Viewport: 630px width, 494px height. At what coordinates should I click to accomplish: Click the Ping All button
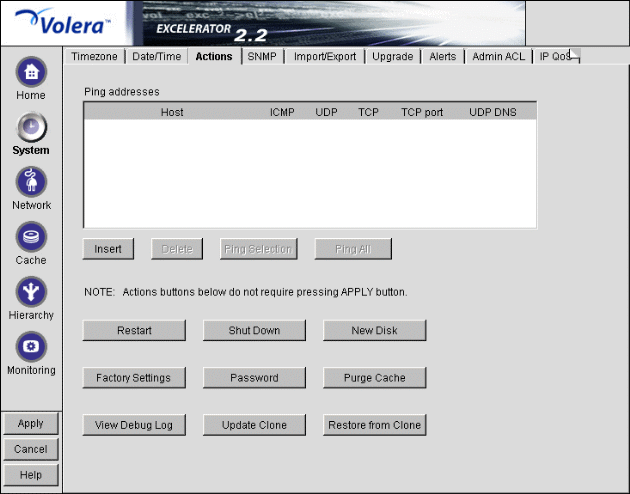click(x=353, y=249)
